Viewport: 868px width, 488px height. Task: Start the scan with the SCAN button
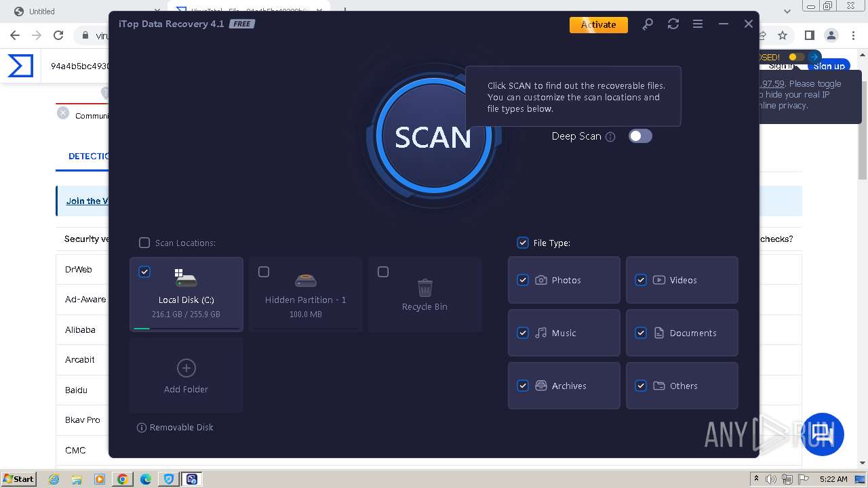433,137
